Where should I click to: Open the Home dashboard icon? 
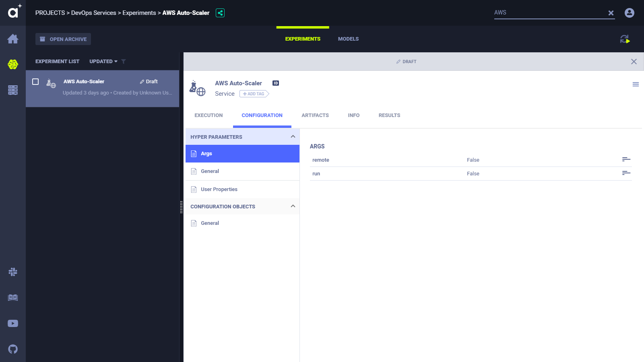(13, 39)
